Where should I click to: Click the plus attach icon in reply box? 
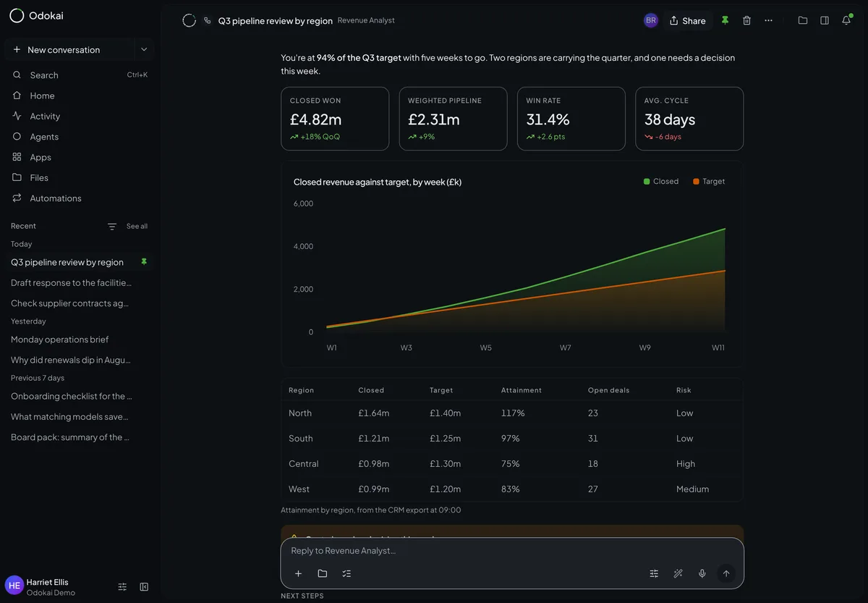pos(298,573)
